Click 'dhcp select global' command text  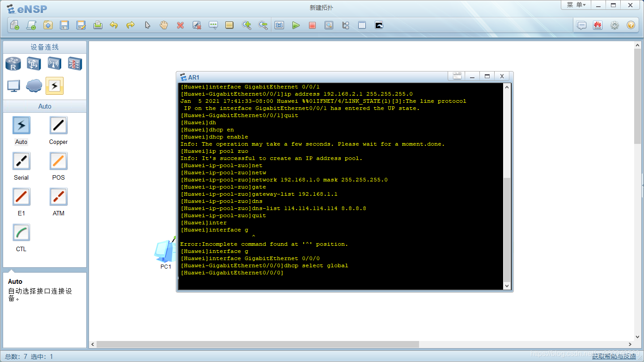pyautogui.click(x=316, y=265)
